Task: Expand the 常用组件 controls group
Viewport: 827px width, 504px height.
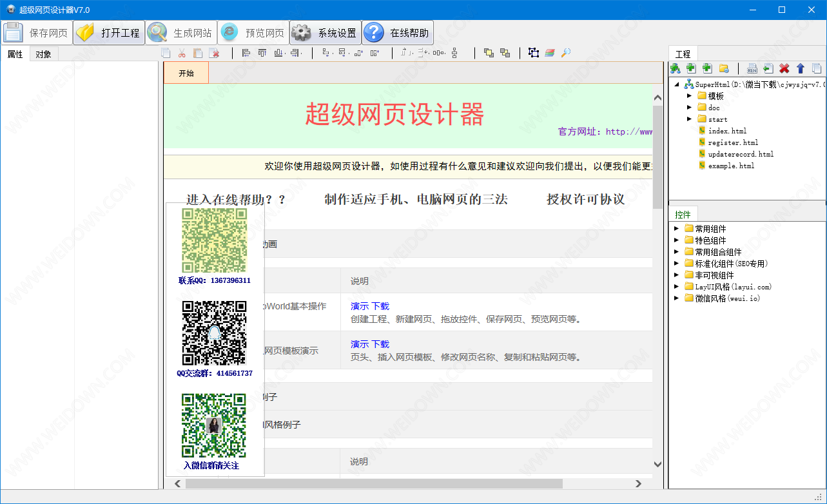Action: click(x=676, y=229)
